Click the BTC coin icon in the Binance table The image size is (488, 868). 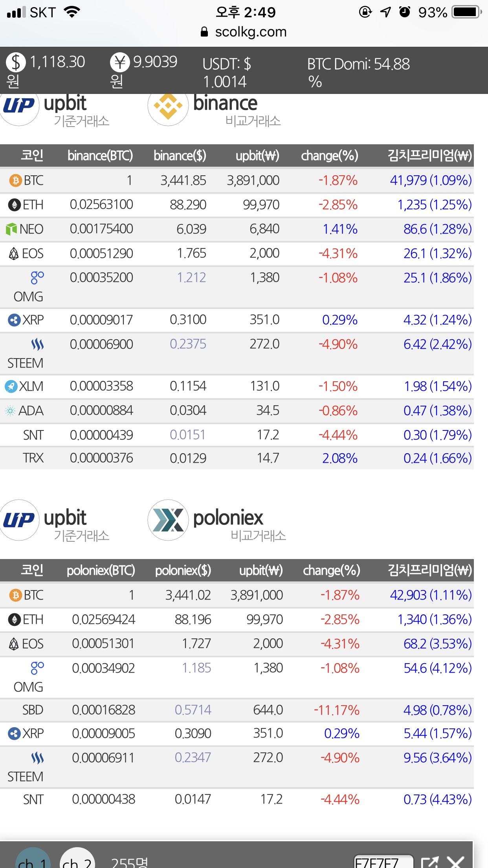[15, 180]
